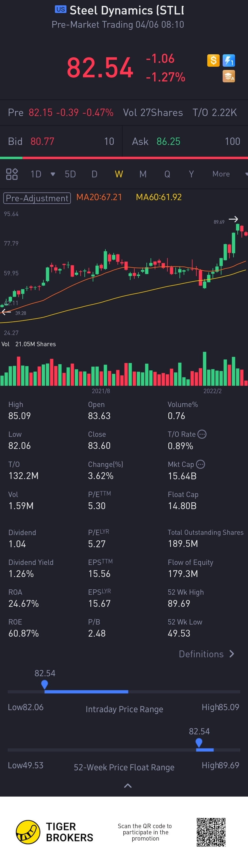Tap the Vol 27Shares value
Image resolution: width=248 pixels, height=868 pixels.
coord(153,112)
